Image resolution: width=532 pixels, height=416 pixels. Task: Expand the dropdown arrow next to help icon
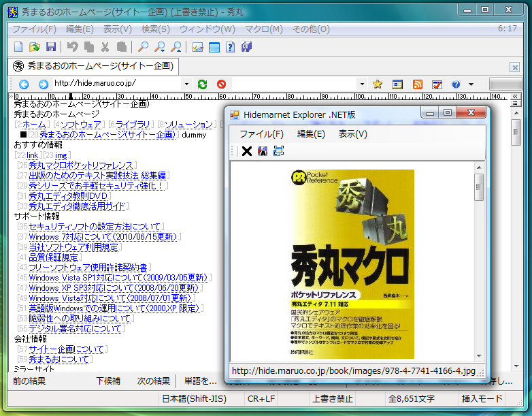(x=471, y=84)
